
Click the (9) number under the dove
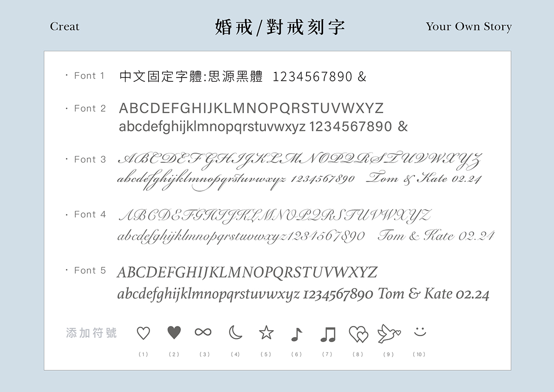coord(389,354)
